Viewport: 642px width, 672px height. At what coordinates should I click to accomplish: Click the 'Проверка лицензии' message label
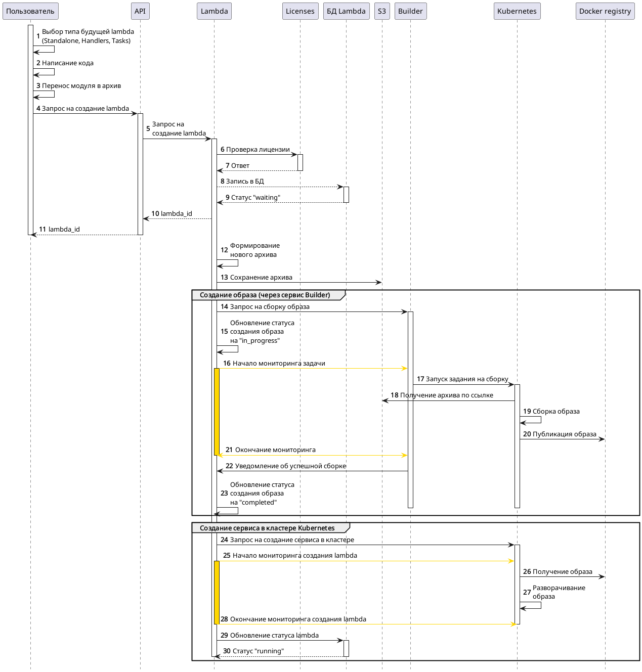point(258,150)
